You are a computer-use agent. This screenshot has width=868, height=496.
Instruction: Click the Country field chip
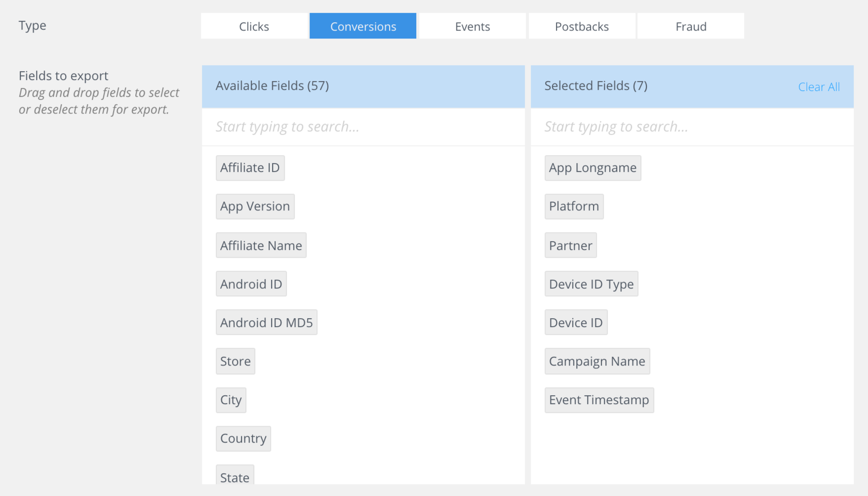pos(243,438)
